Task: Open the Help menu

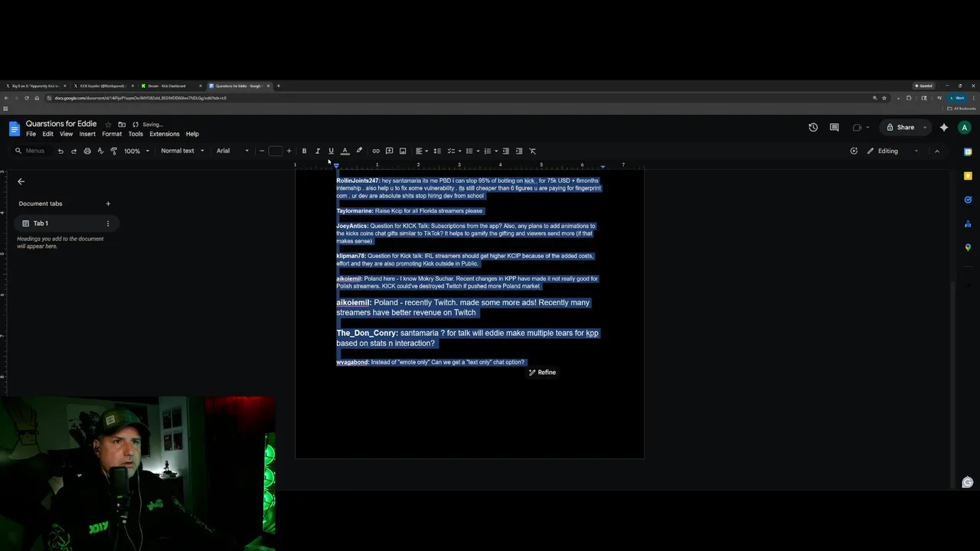Action: (x=192, y=134)
